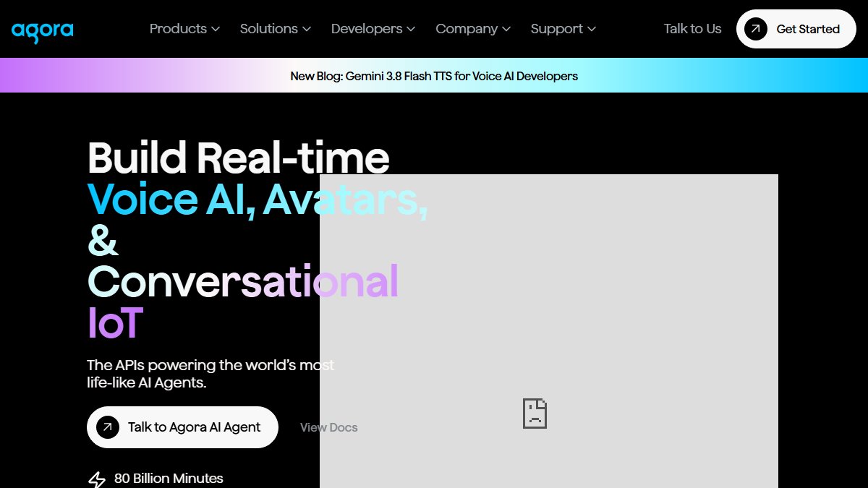This screenshot has width=868, height=488.
Task: Open the View Docs link
Action: pyautogui.click(x=329, y=427)
